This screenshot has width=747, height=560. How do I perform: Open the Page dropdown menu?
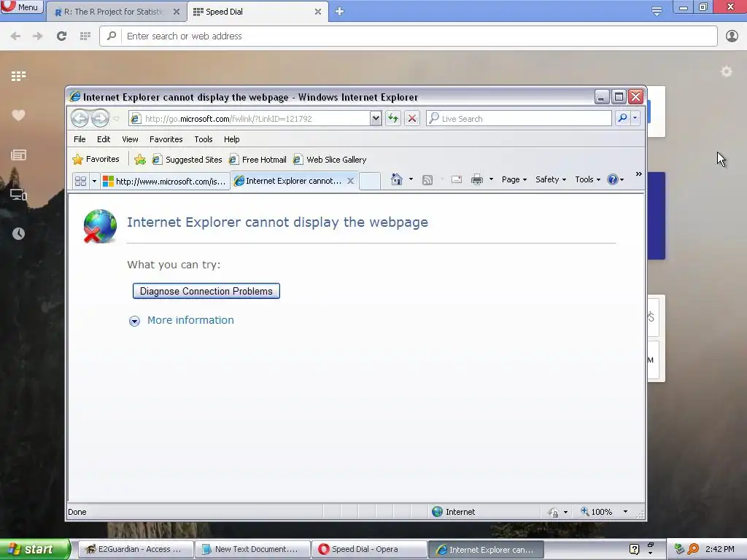click(514, 179)
